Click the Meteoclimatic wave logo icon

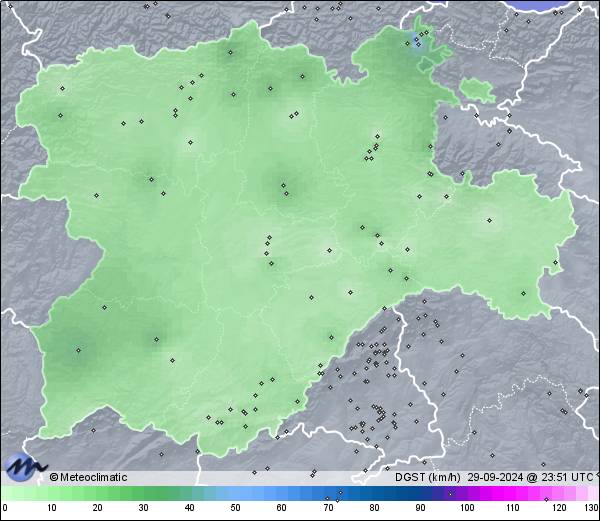point(24,467)
